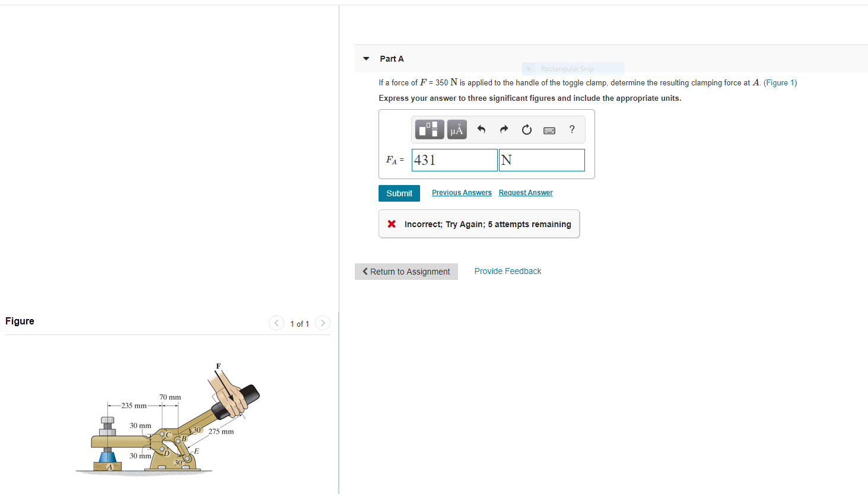Click the toggle clamp figure image
The width and height of the screenshot is (868, 494).
[x=168, y=418]
